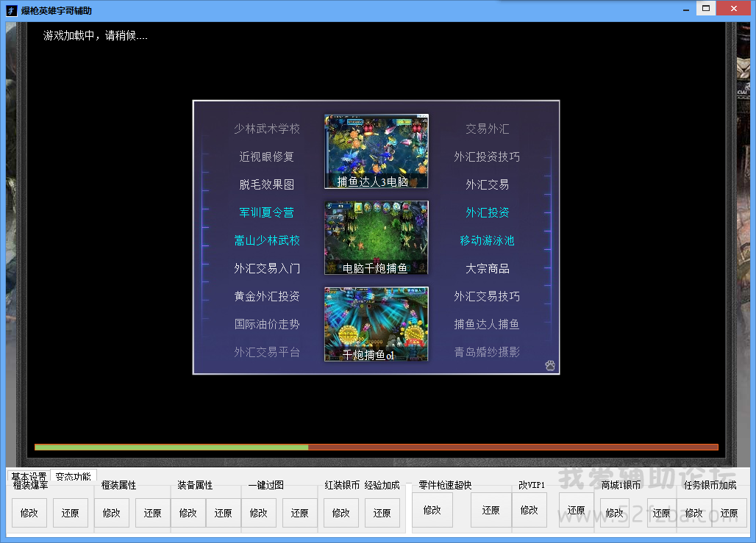Open the 外汇交易 link in right column
The image size is (756, 543).
(487, 184)
